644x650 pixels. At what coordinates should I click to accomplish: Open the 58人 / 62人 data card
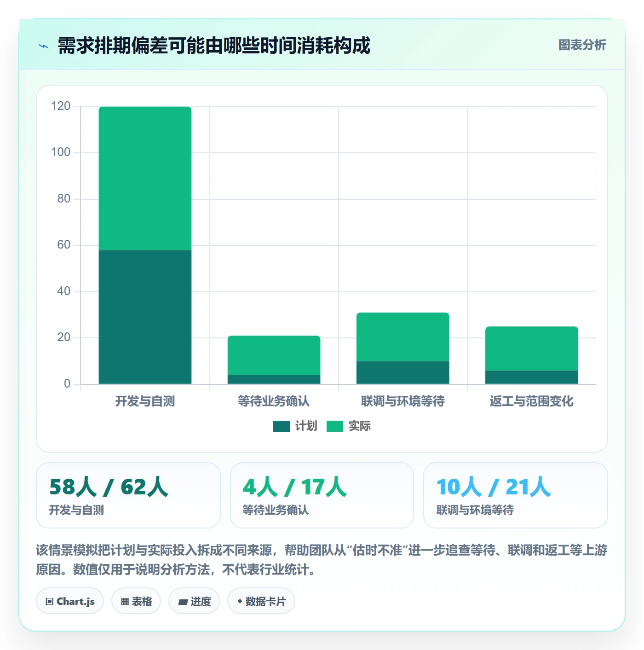[x=128, y=495]
